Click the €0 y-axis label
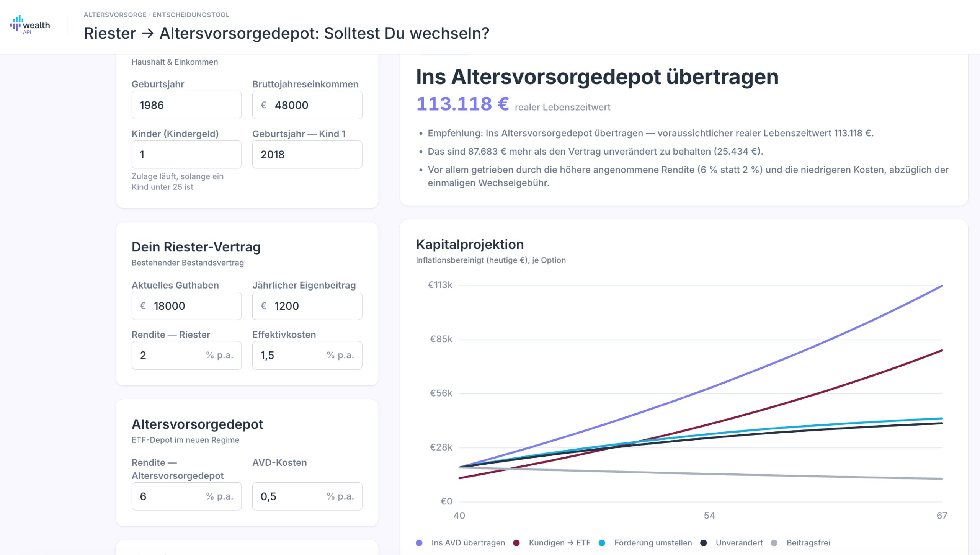The image size is (980, 555). (446, 501)
